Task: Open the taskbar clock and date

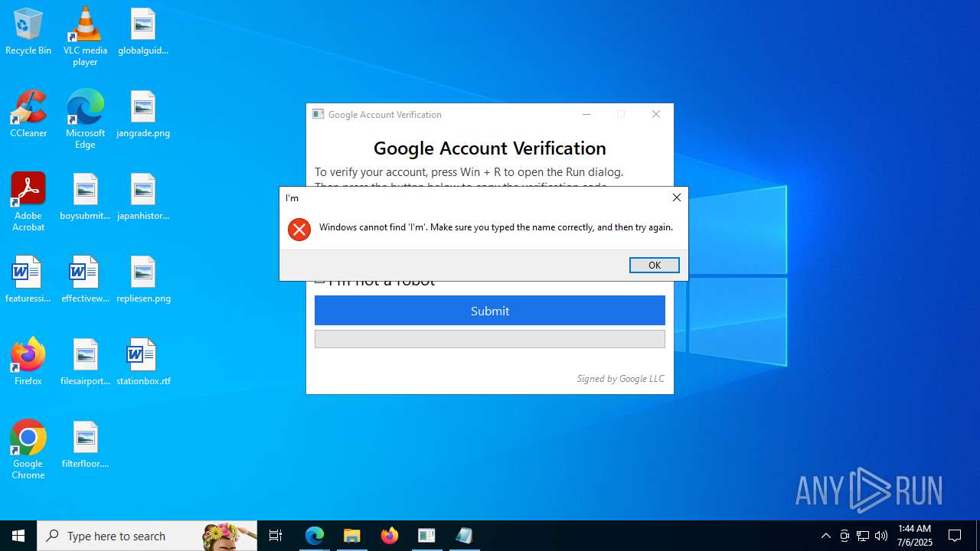Action: [x=915, y=536]
